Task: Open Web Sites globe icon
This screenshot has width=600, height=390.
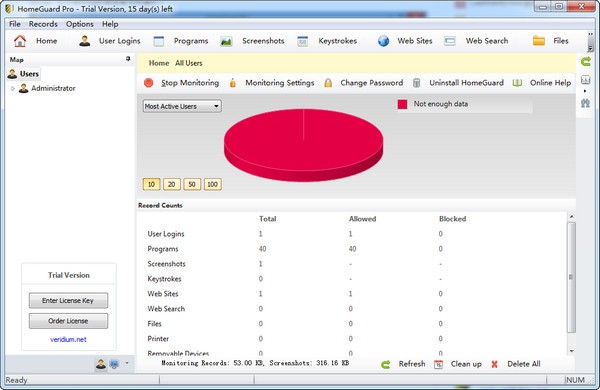Action: point(383,41)
